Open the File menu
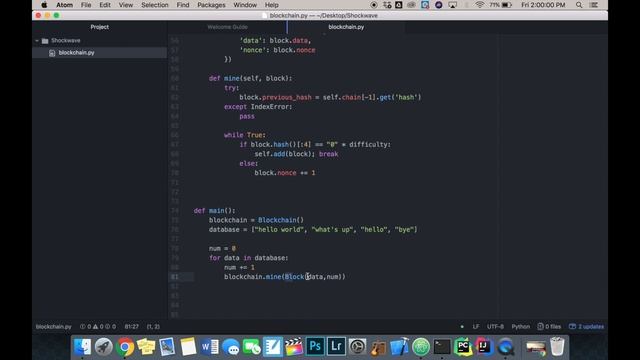Screen dimensions: 640x360 [x=86, y=5]
